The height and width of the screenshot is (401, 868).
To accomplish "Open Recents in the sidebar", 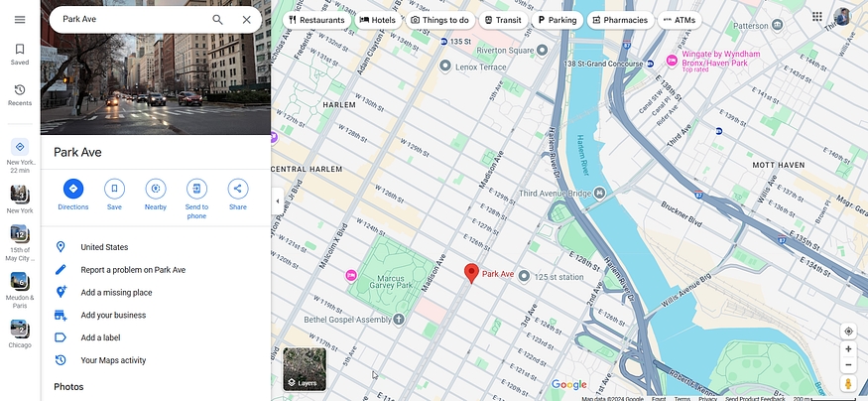I will click(20, 94).
